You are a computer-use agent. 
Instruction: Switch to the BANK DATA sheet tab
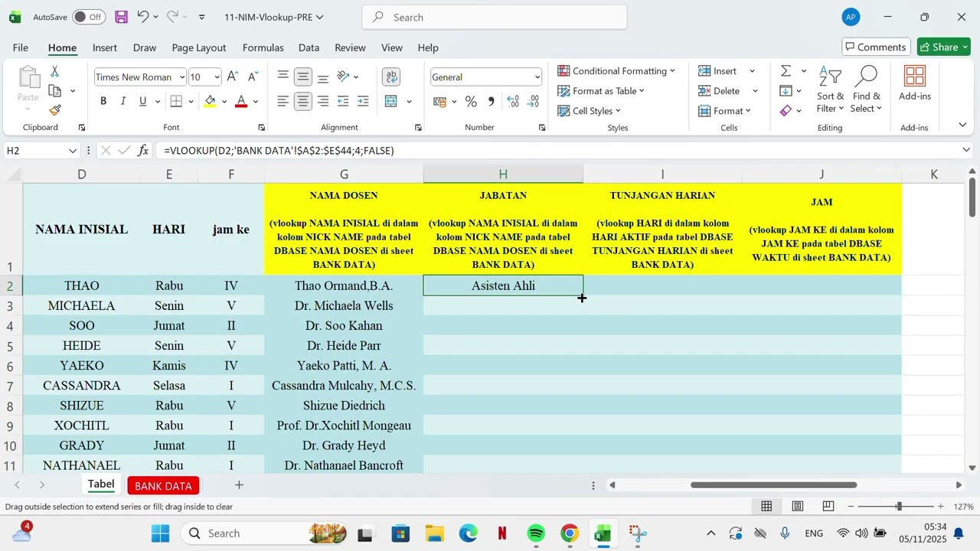coord(163,486)
